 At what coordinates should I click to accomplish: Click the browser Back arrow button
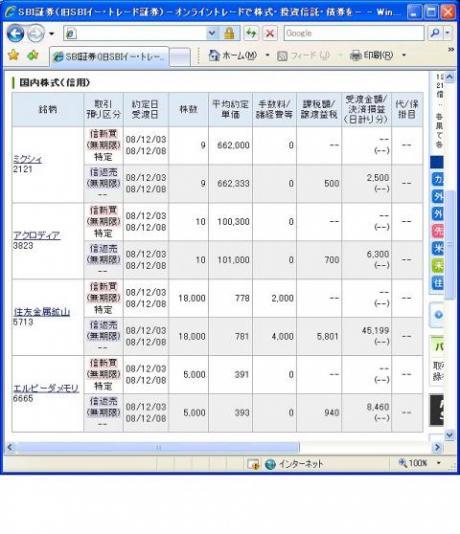pyautogui.click(x=15, y=33)
